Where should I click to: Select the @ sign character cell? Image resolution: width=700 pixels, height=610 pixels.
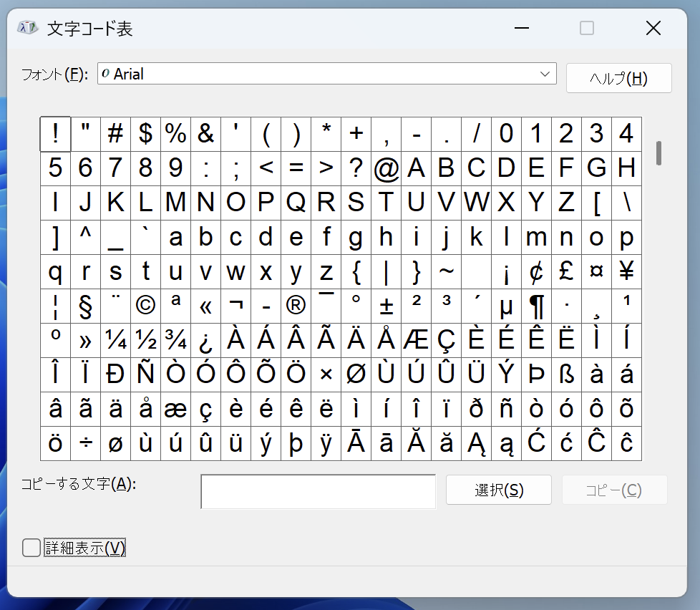coord(386,169)
